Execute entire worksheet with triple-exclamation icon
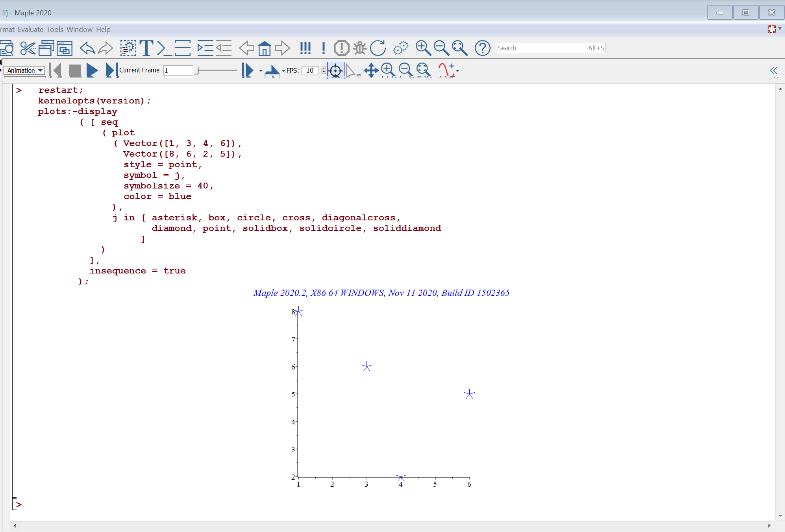The image size is (785, 532). click(305, 48)
